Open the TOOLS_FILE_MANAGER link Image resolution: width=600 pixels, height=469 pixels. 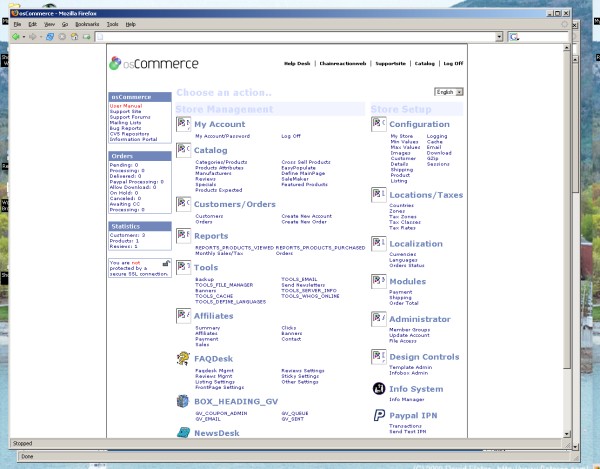click(224, 285)
